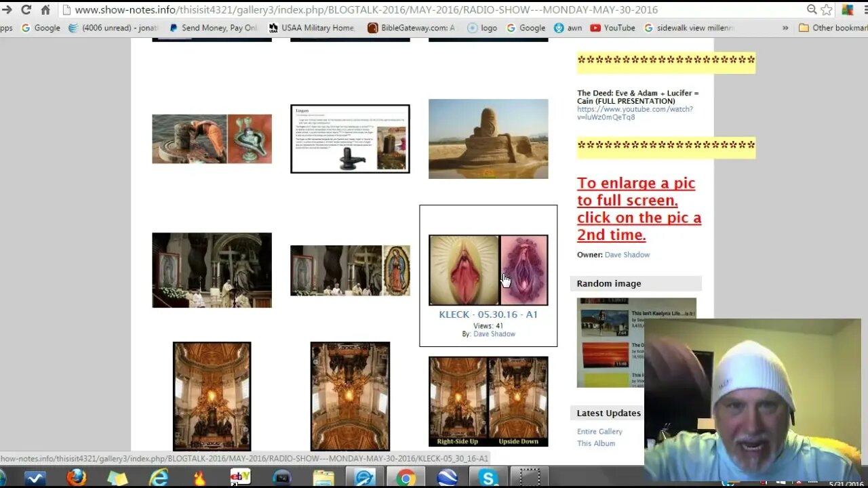Open the Dave Shadow owner link
The width and height of the screenshot is (868, 488).
click(627, 255)
